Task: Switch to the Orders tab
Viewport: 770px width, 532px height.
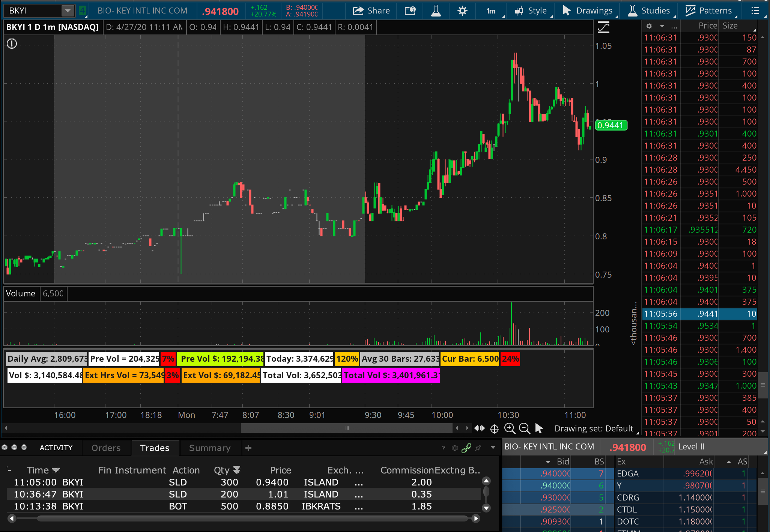Action: 106,448
